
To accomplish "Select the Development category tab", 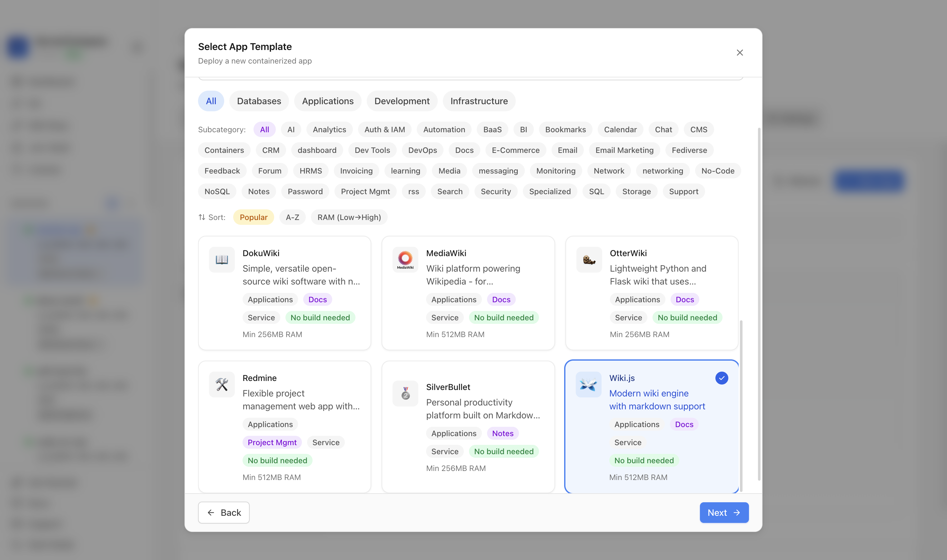I will coord(402,101).
